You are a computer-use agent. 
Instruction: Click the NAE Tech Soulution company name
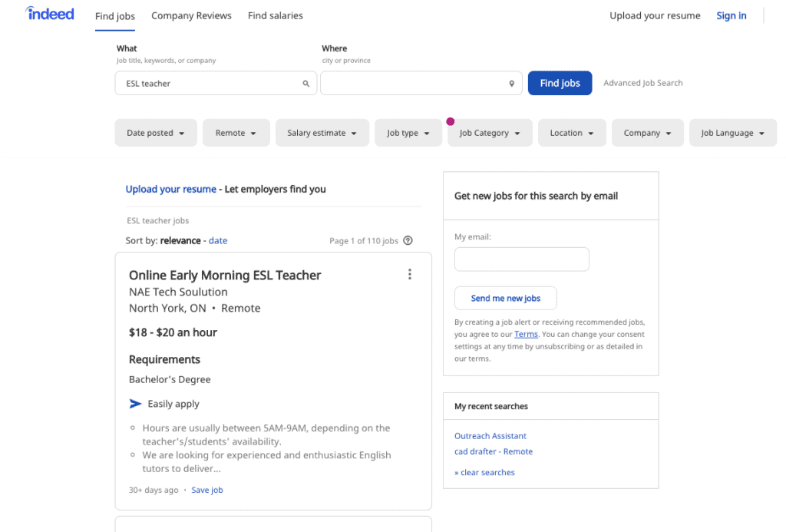pyautogui.click(x=178, y=292)
